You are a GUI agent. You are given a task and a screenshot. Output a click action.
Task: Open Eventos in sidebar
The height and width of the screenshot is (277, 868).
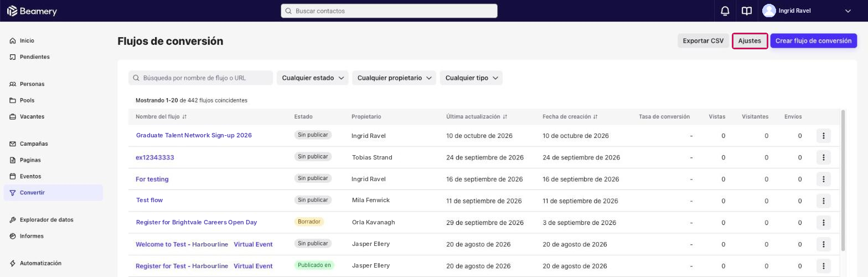[53, 176]
